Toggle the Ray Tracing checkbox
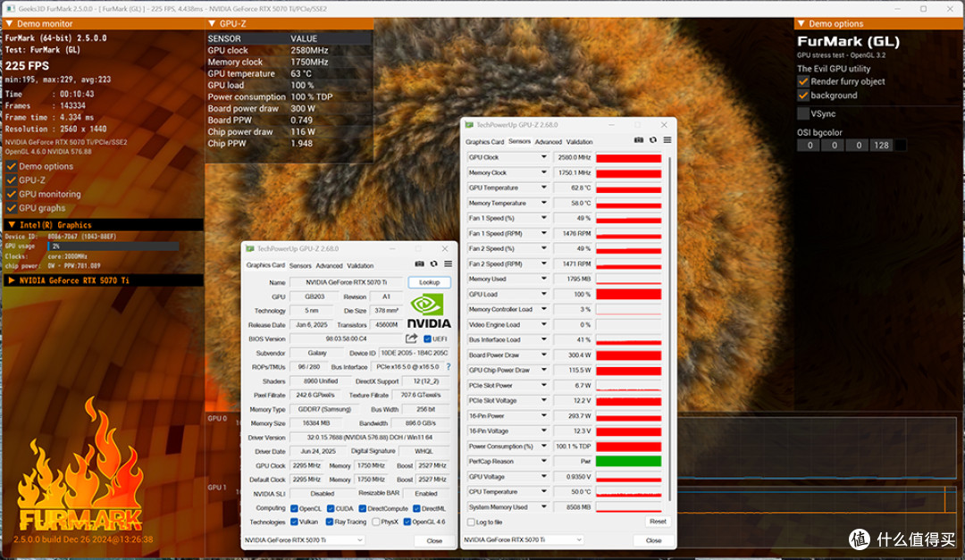This screenshot has width=965, height=560. [x=329, y=522]
